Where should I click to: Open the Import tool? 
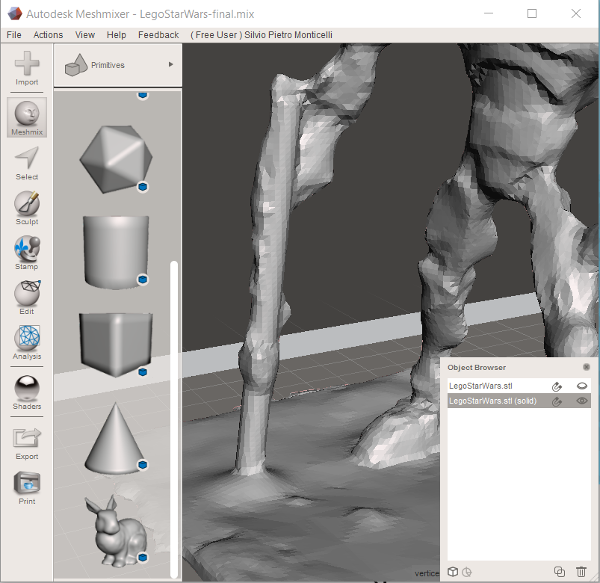(27, 68)
